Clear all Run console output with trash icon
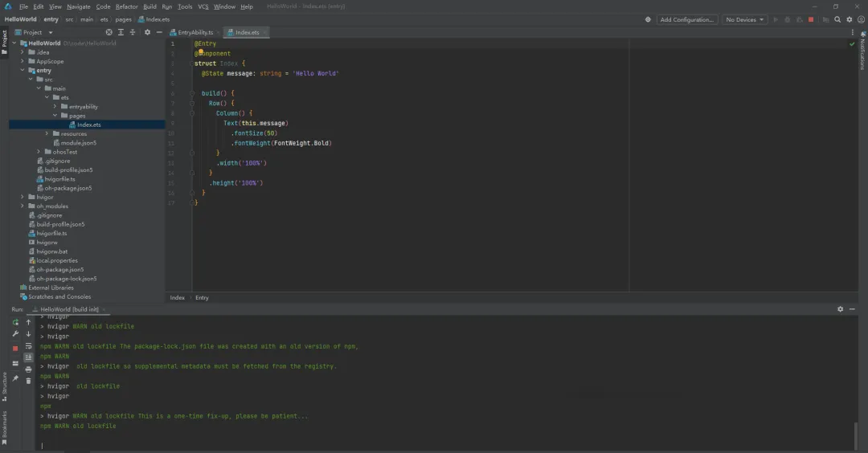 (x=29, y=381)
